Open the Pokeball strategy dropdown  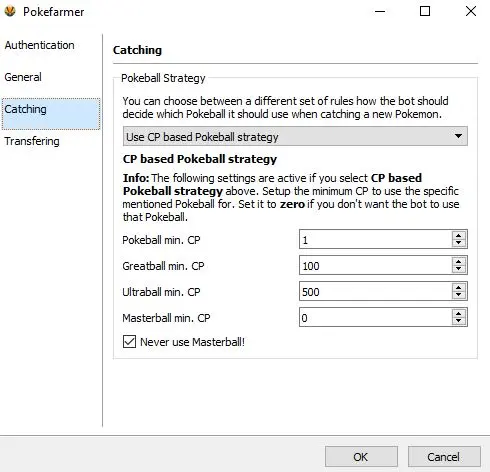[x=295, y=136]
